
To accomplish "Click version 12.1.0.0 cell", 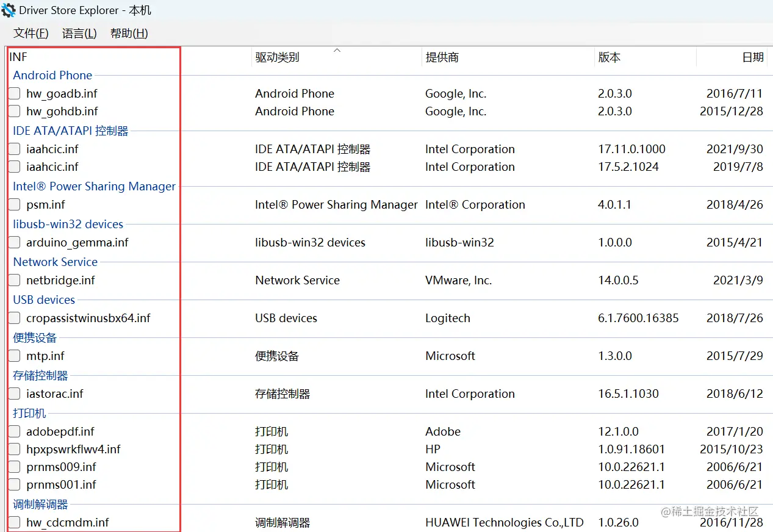I will tap(618, 432).
